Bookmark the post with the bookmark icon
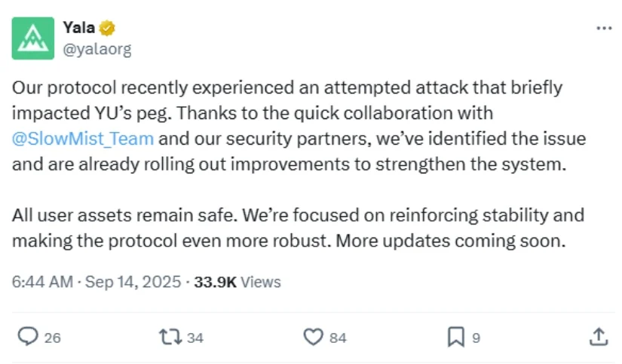This screenshot has height=364, width=622. 455,337
